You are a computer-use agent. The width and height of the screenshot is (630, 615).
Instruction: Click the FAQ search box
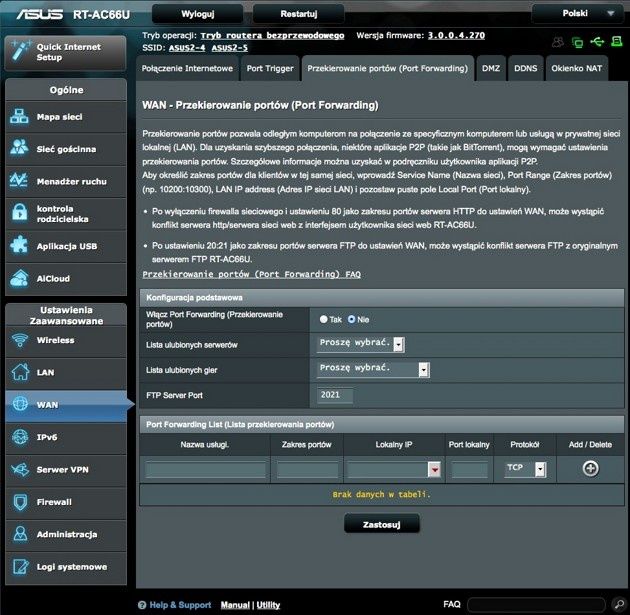536,604
